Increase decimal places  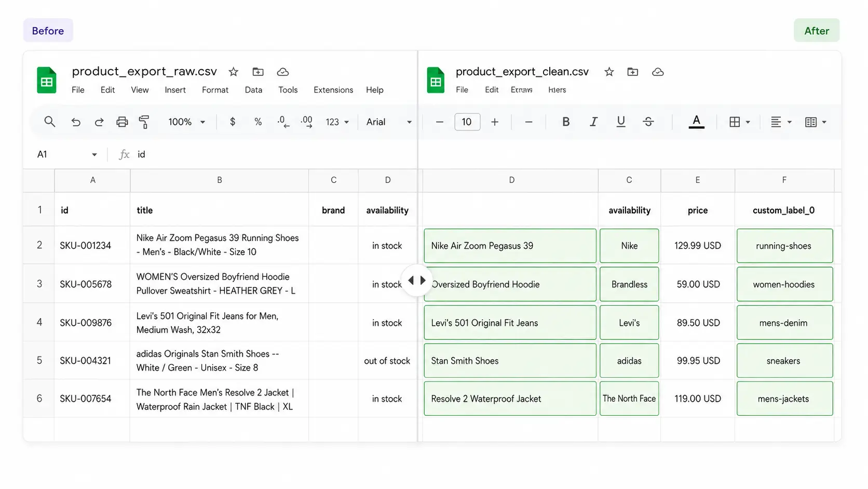pyautogui.click(x=307, y=122)
